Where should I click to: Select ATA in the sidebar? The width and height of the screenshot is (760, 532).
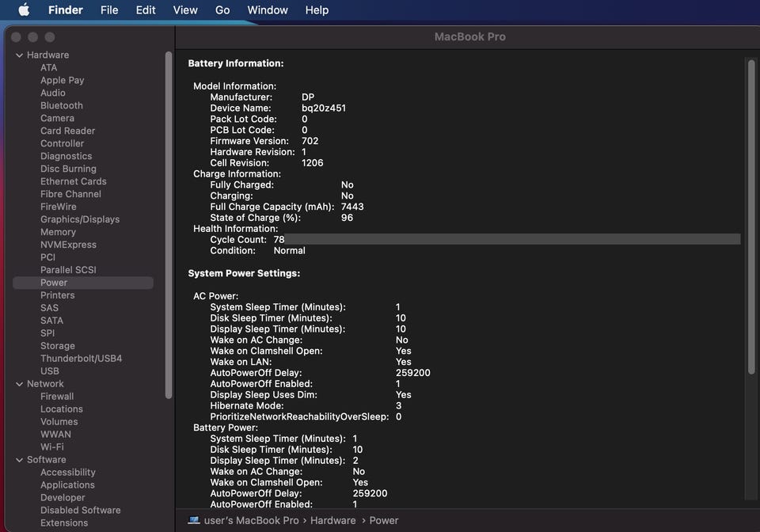(x=48, y=68)
